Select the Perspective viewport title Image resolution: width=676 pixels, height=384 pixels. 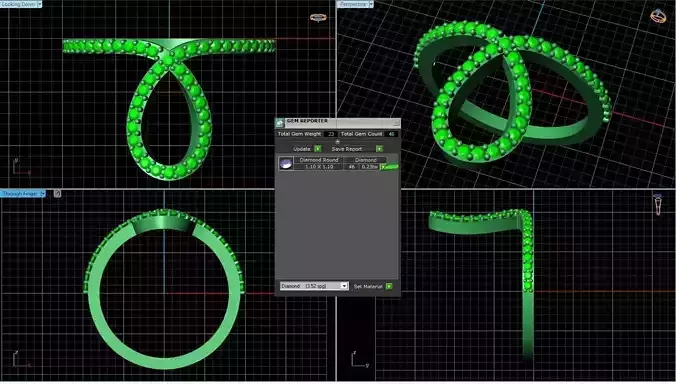point(353,4)
